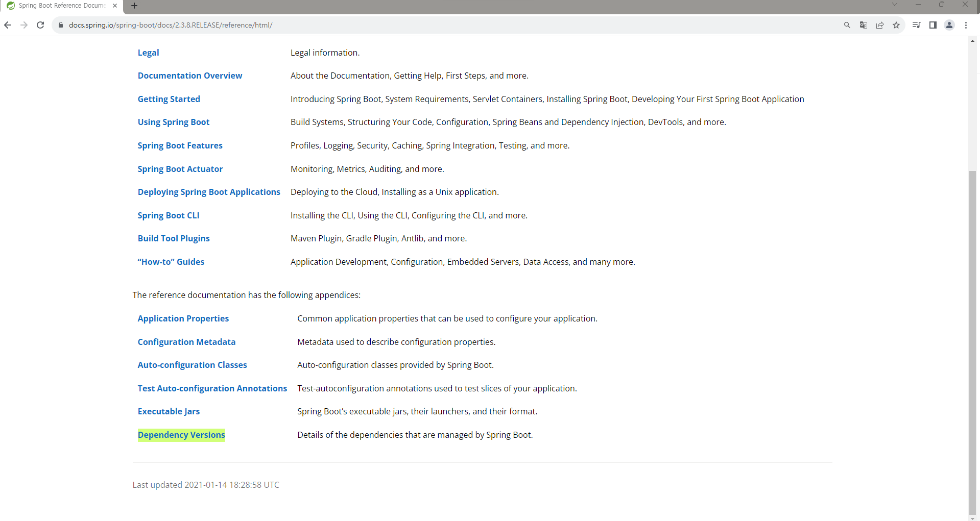Open Spring Boot Actuator link

[x=180, y=169]
